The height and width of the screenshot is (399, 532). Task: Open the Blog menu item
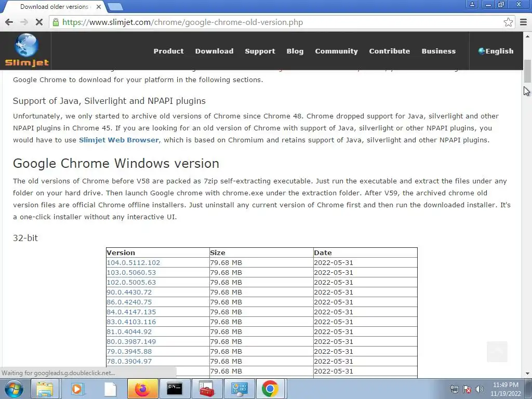(295, 51)
